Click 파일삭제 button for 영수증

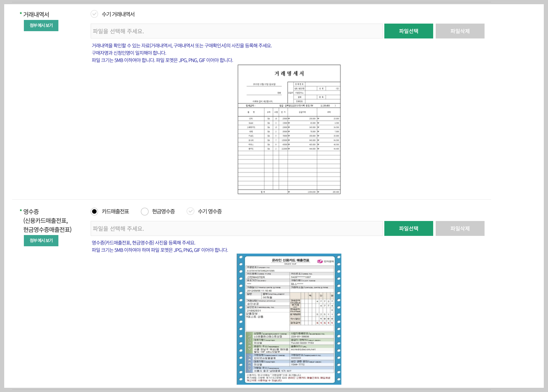(x=460, y=229)
